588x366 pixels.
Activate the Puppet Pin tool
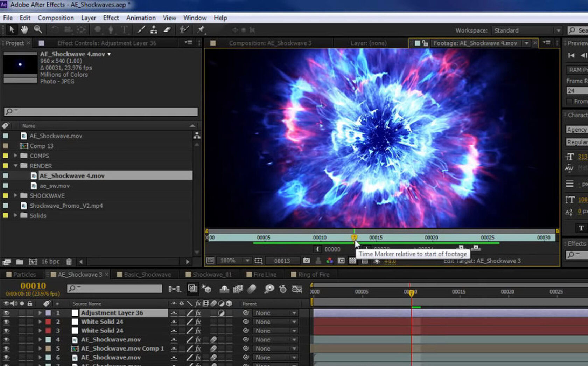click(x=201, y=30)
